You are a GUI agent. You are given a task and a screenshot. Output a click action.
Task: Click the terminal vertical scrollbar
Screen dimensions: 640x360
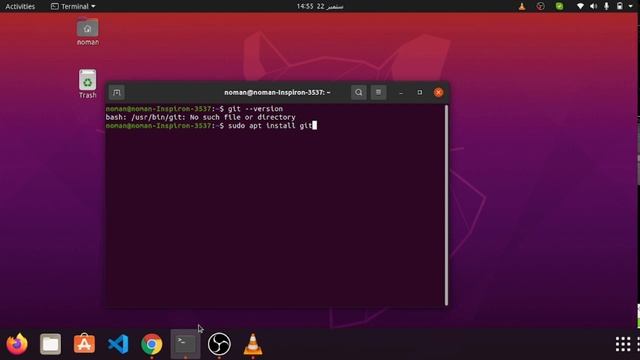[x=447, y=205]
